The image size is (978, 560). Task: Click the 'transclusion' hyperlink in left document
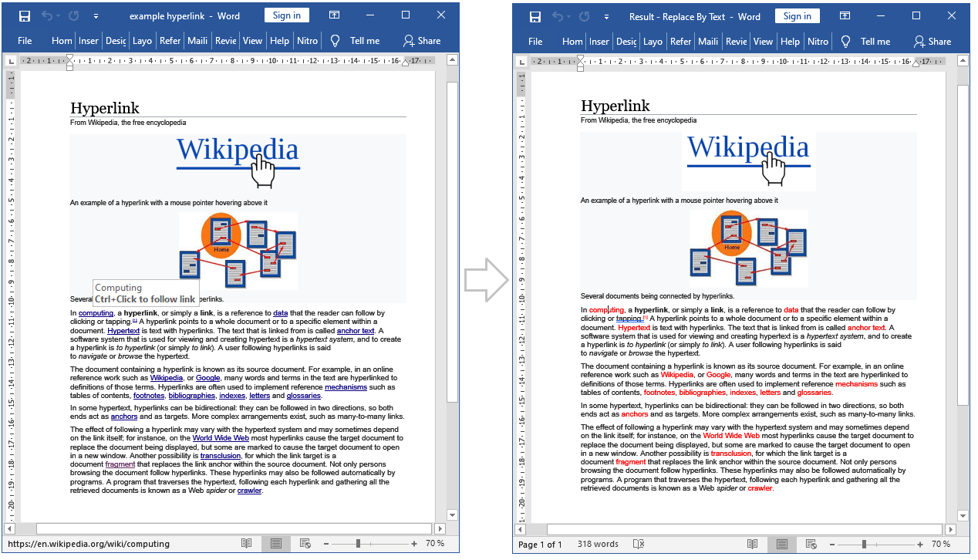[221, 456]
